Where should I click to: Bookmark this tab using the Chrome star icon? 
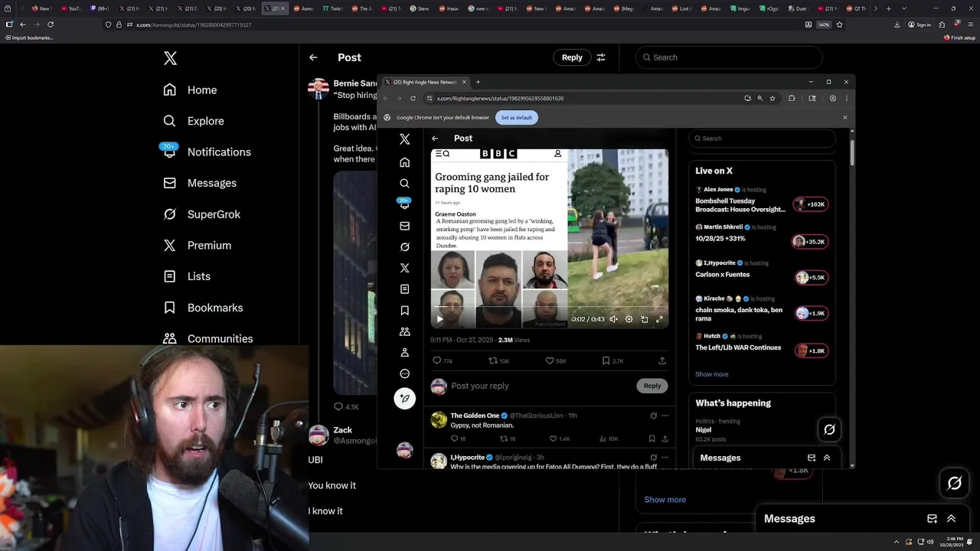[773, 98]
